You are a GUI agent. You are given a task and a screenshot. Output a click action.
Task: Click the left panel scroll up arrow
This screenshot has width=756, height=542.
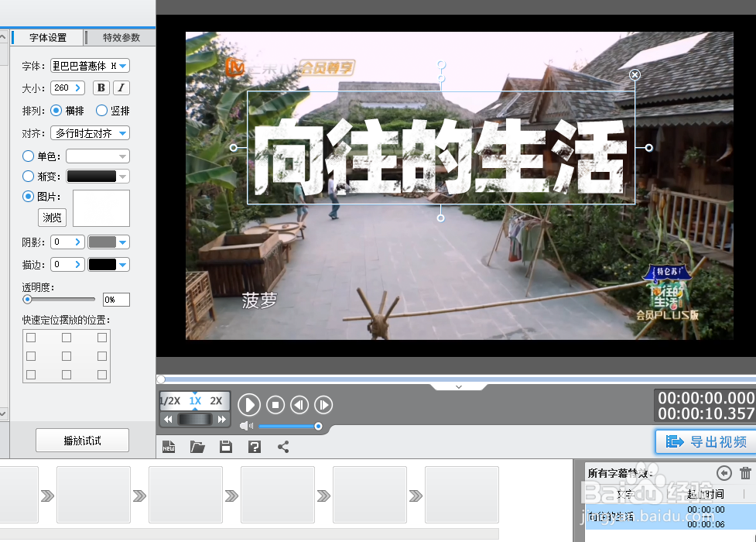point(3,37)
